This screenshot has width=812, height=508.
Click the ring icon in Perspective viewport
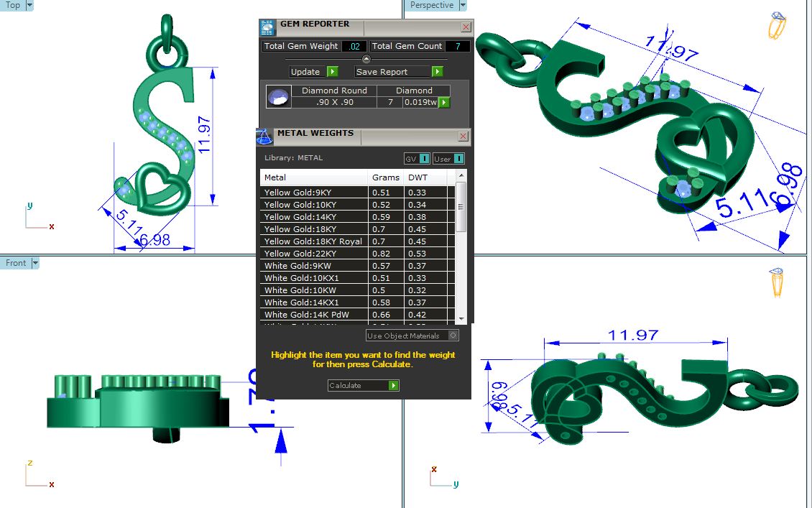778,26
